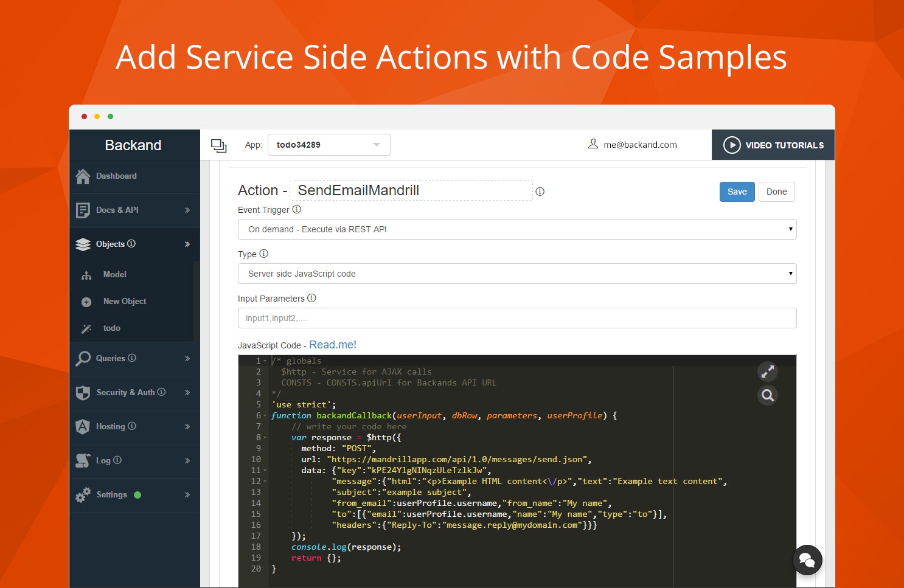Viewport: 904px width, 588px height.
Task: Click the info icon beside Log
Action: click(117, 460)
